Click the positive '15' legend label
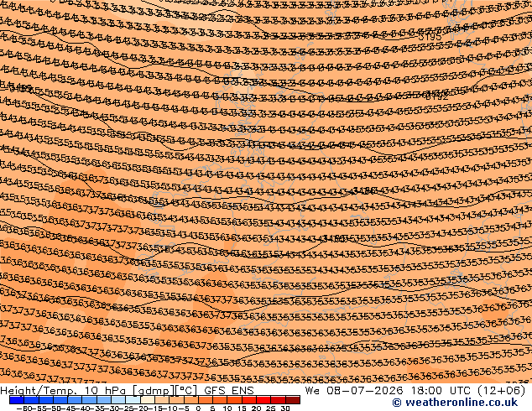Viewport: 532px width, 411px height. click(242, 408)
